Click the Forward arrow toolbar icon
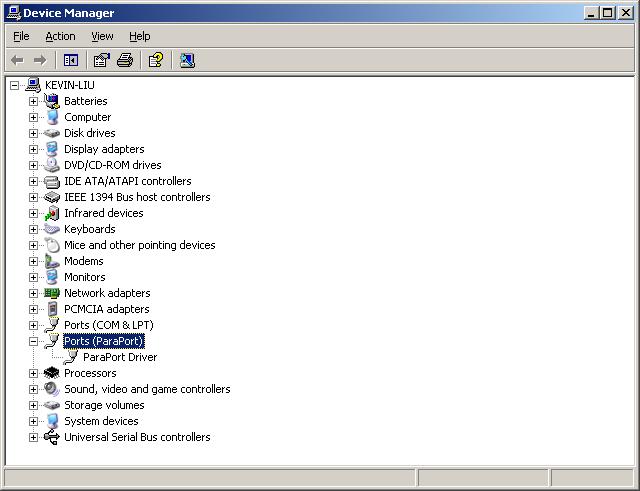This screenshot has width=640, height=491. [40, 60]
